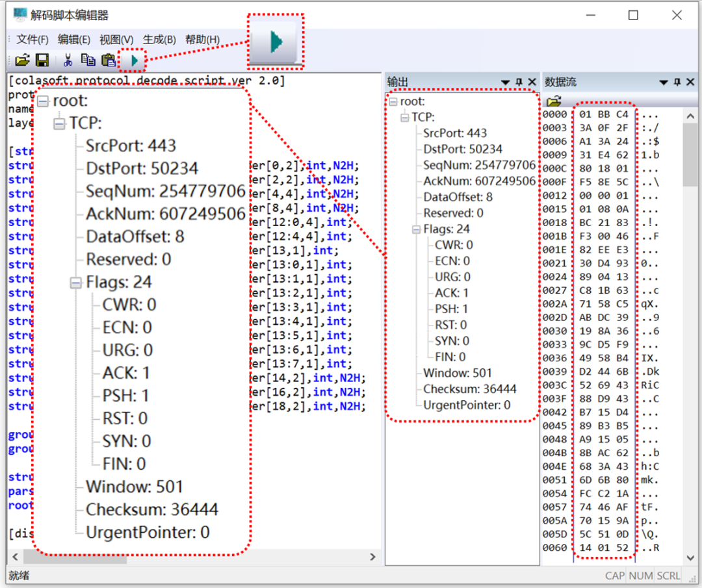Toggle the pin on the 数据流 panel
Image resolution: width=702 pixels, height=588 pixels.
(x=677, y=82)
